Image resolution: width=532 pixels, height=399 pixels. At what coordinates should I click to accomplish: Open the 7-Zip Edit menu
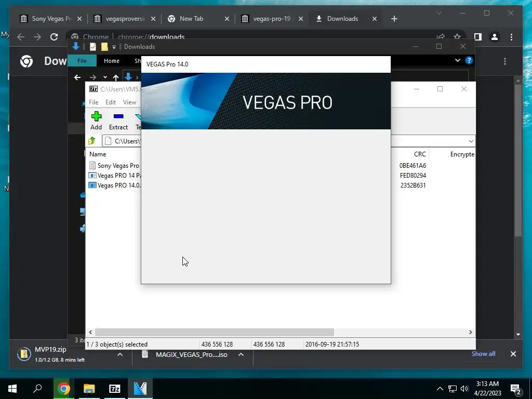point(111,102)
